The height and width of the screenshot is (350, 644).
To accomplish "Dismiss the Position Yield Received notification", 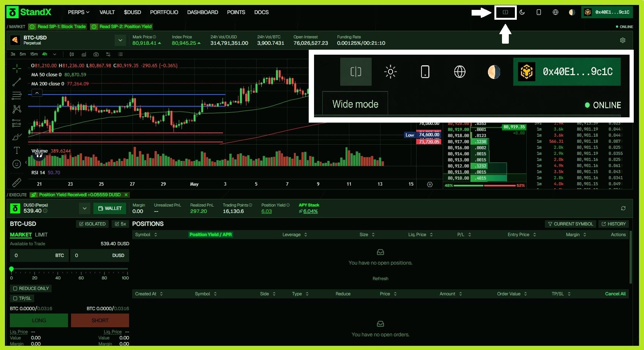I will 126,195.
